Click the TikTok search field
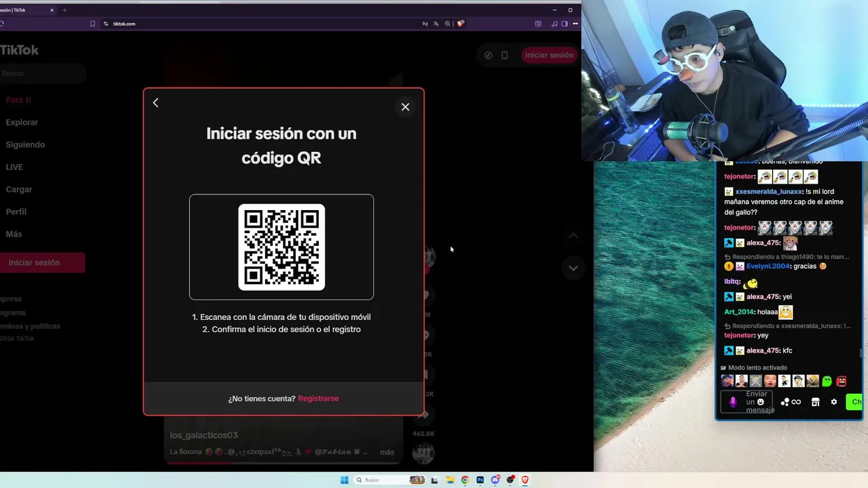This screenshot has width=868, height=488. click(x=42, y=73)
